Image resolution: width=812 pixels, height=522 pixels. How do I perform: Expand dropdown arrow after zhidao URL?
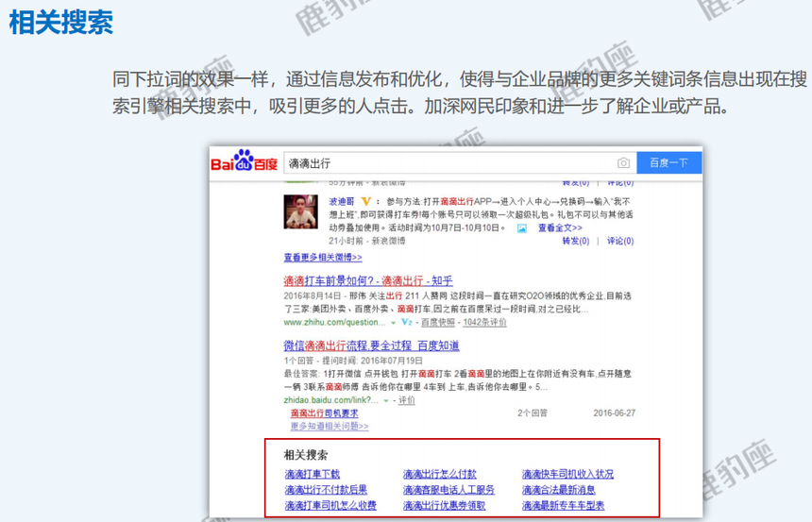click(386, 401)
